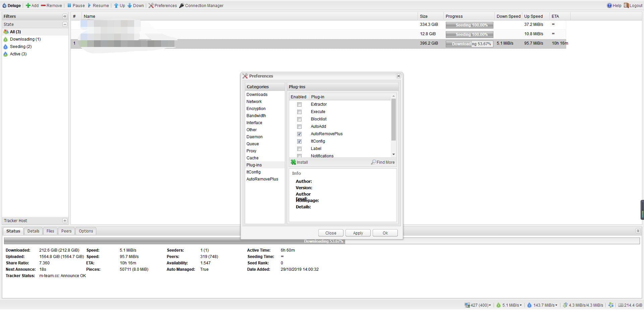Enable the Label plug-in checkbox
The width and height of the screenshot is (644, 310).
pos(300,149)
